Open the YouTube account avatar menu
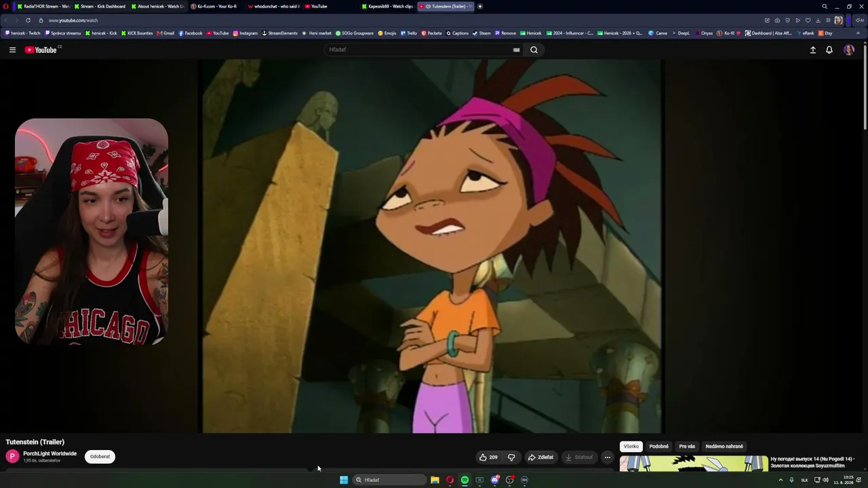868x488 pixels. [848, 49]
